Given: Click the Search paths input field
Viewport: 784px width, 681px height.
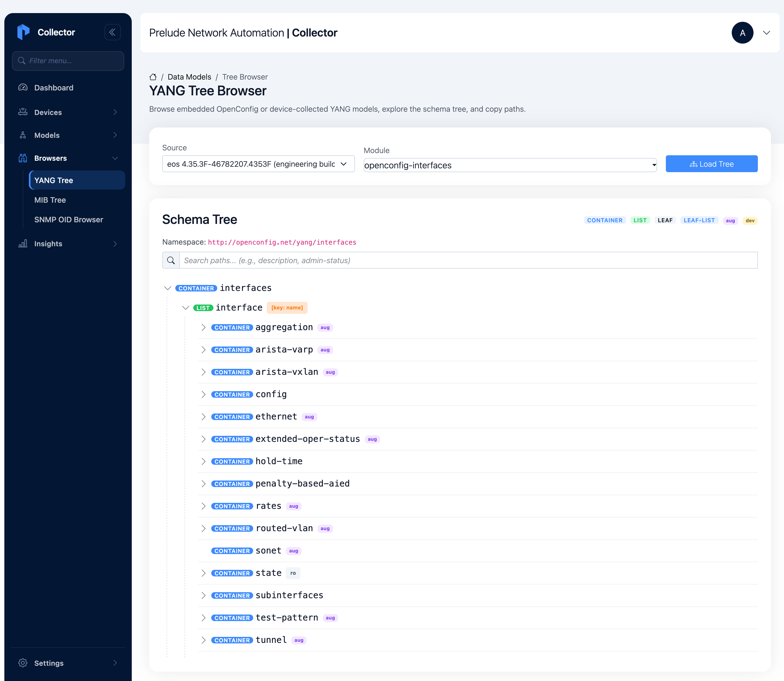Looking at the screenshot, I should coord(468,260).
